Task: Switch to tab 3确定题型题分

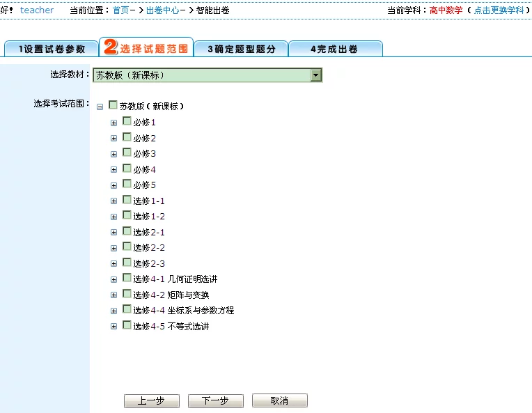Action: [241, 49]
